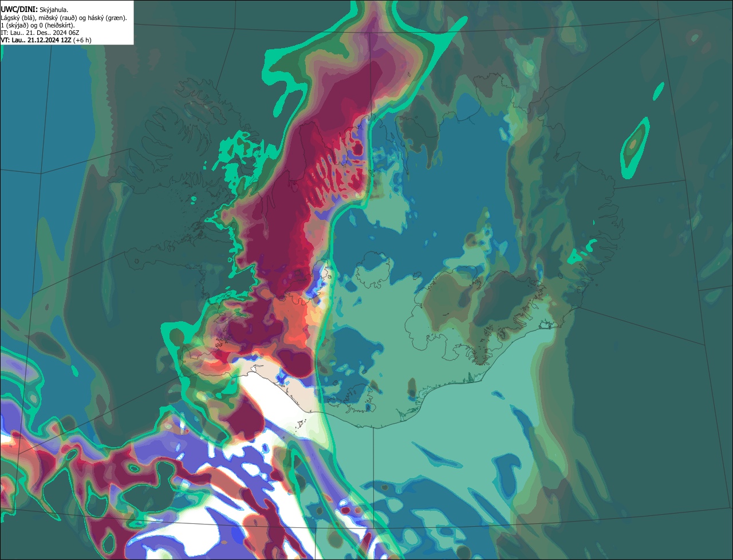
Task: Click the 'IT: Lau.. 21. Des.. 2024 06Z' line
Action: tap(40, 33)
